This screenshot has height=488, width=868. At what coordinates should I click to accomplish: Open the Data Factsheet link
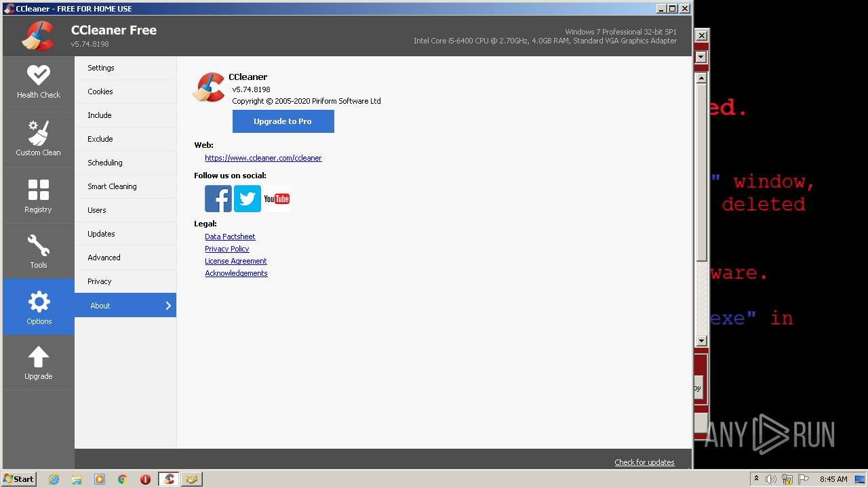(x=230, y=237)
